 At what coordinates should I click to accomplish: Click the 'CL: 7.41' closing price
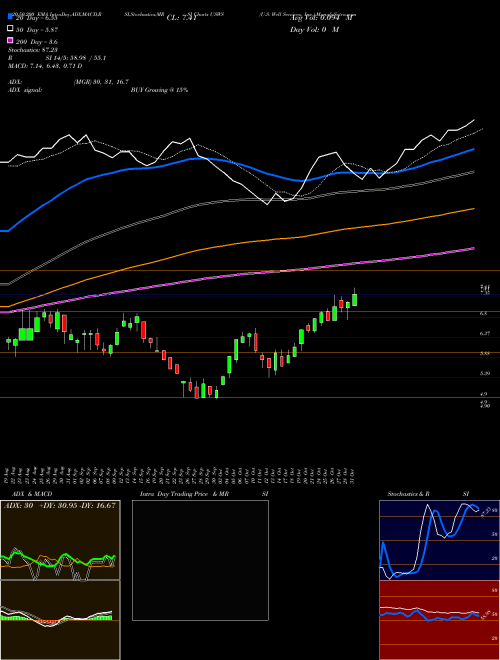[181, 18]
